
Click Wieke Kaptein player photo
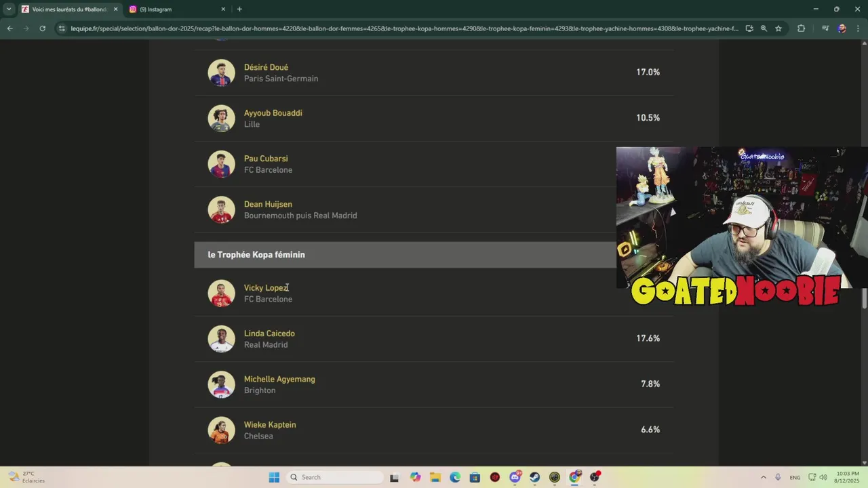pos(221,430)
